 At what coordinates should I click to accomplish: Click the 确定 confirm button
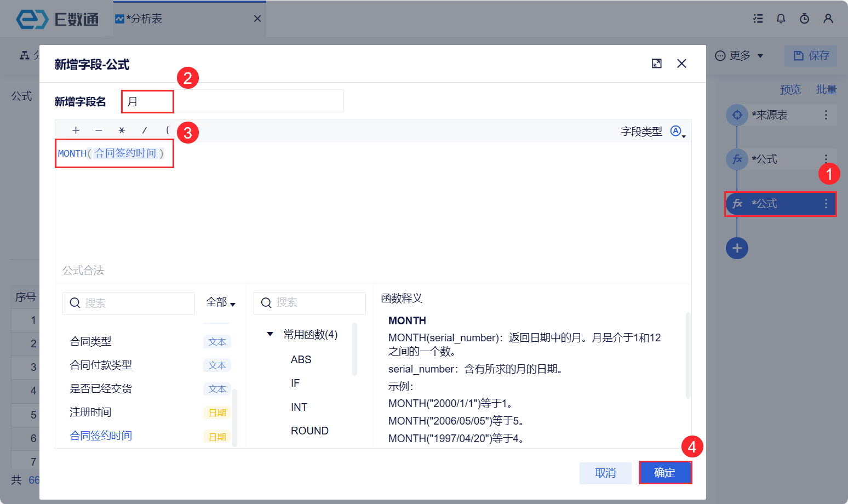coord(665,473)
